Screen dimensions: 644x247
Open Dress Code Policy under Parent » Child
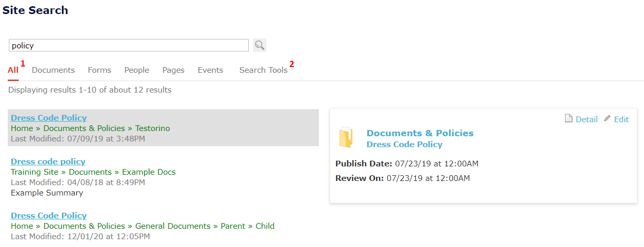[x=49, y=216]
